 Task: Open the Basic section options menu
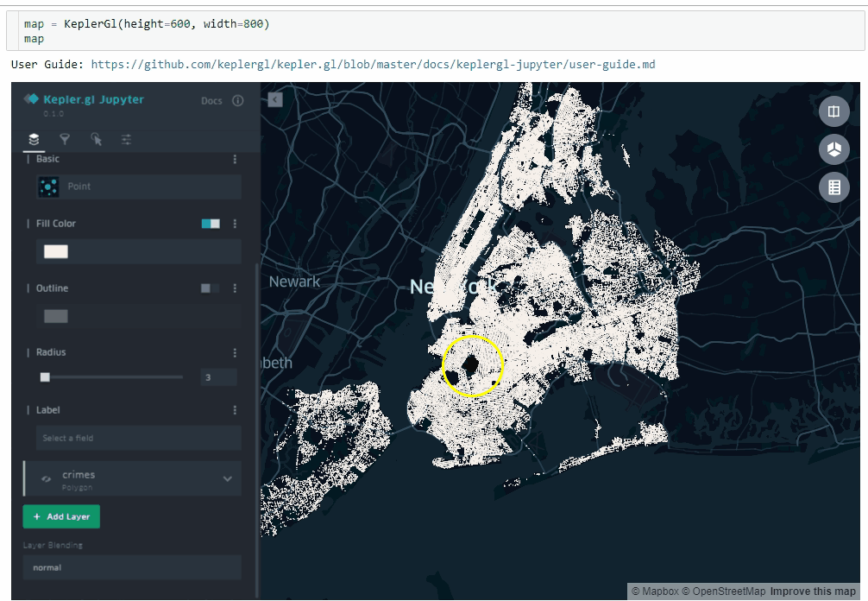(x=235, y=159)
